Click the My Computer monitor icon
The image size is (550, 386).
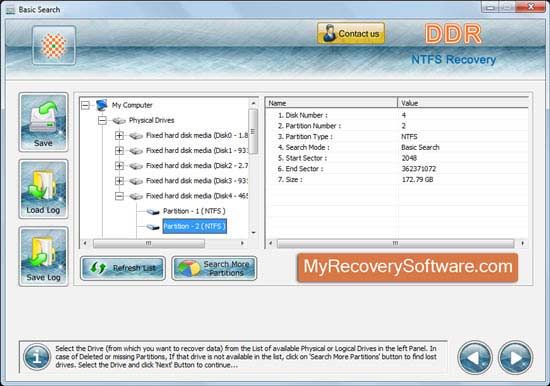tap(101, 105)
